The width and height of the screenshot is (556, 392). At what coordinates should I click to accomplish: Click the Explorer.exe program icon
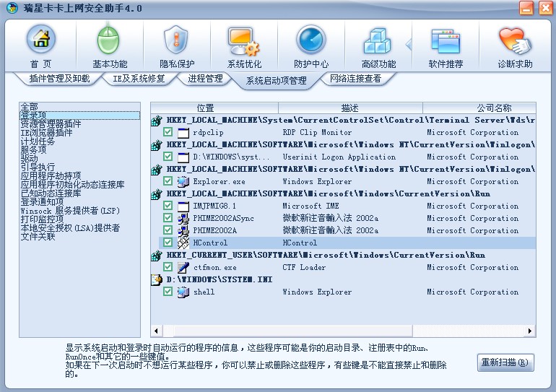point(183,181)
